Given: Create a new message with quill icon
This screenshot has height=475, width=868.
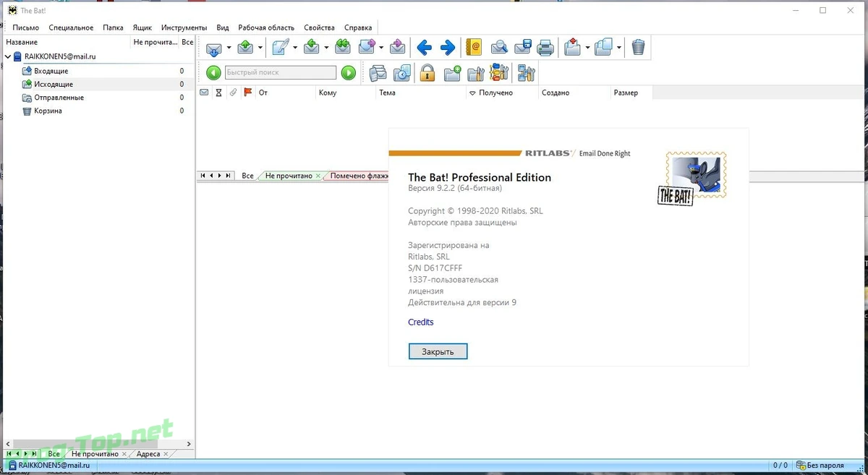Looking at the screenshot, I should (281, 48).
